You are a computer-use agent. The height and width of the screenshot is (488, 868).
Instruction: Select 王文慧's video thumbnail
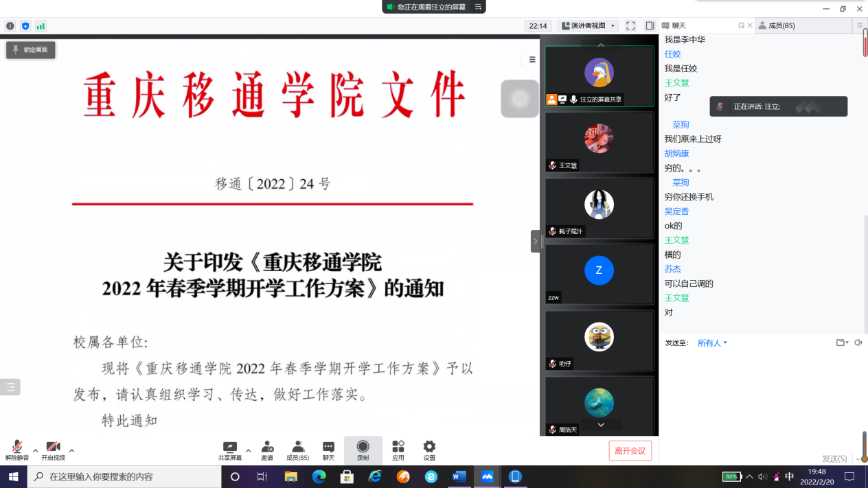[599, 143]
